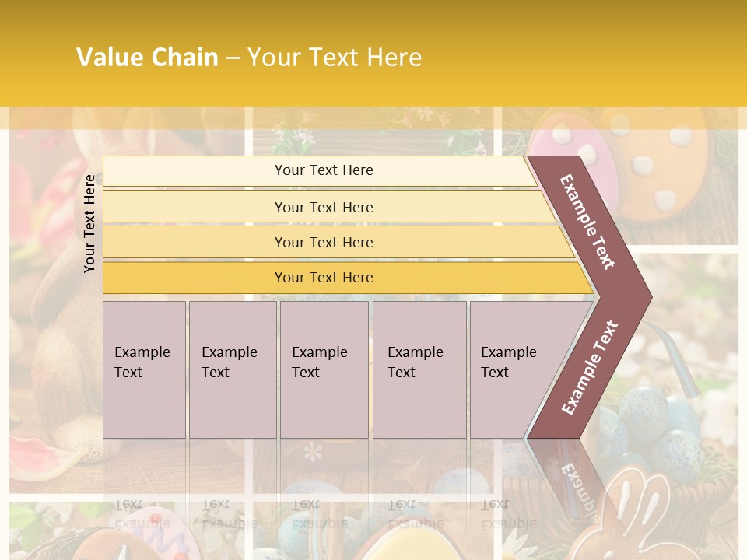Select the second "Example Text" box from left

tap(232, 368)
